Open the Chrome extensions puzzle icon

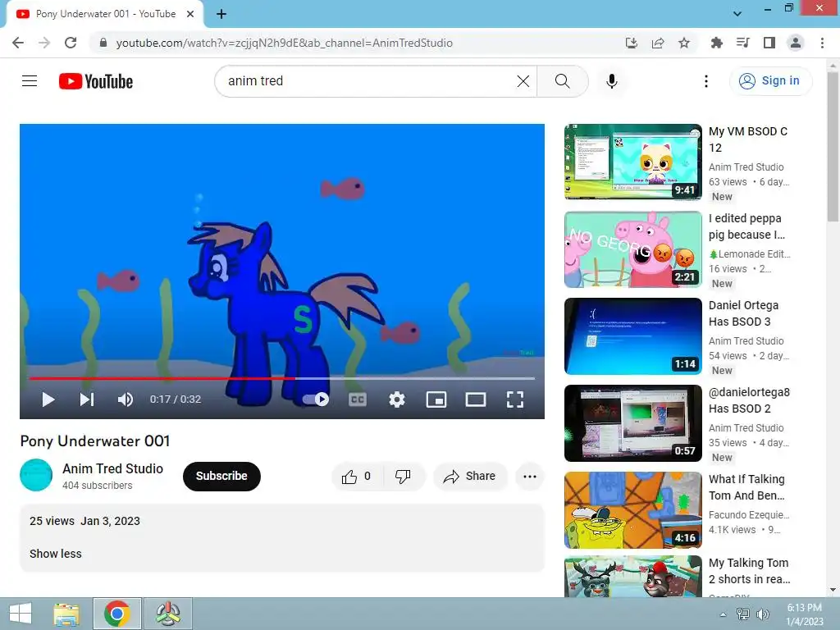pyautogui.click(x=716, y=43)
